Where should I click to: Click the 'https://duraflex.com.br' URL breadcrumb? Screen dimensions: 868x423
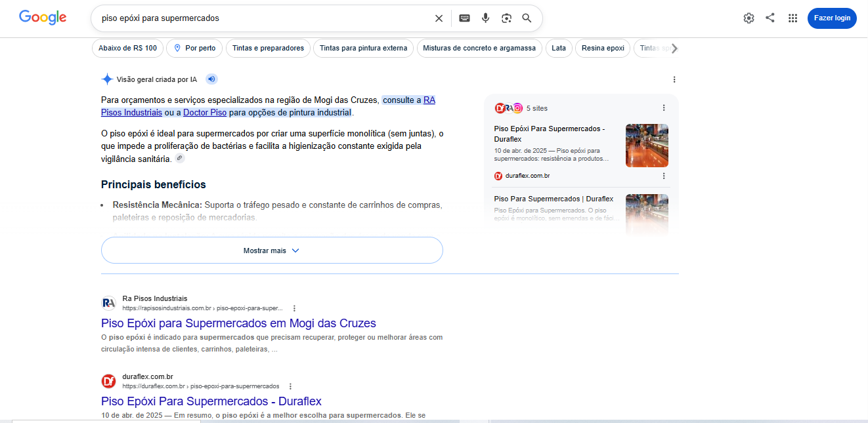tap(200, 386)
